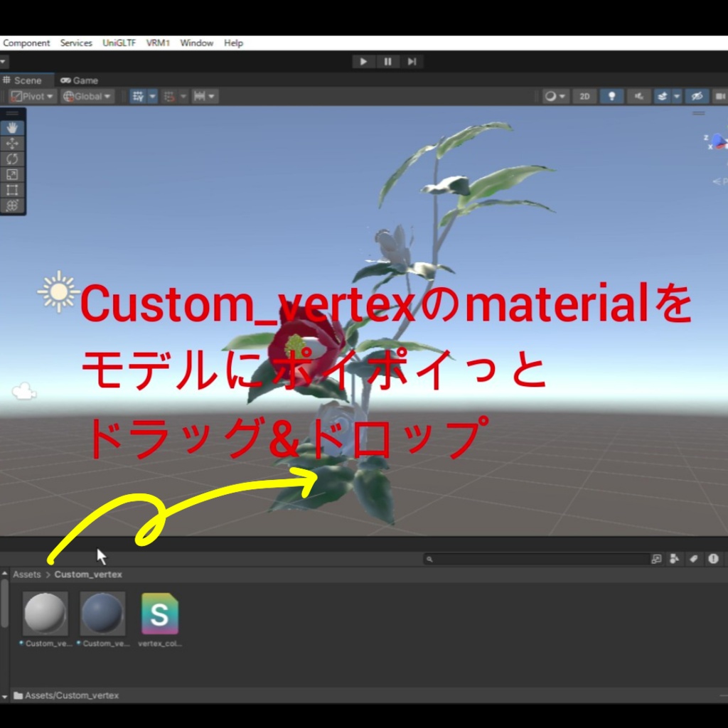Select the Hand view tool

[x=12, y=128]
